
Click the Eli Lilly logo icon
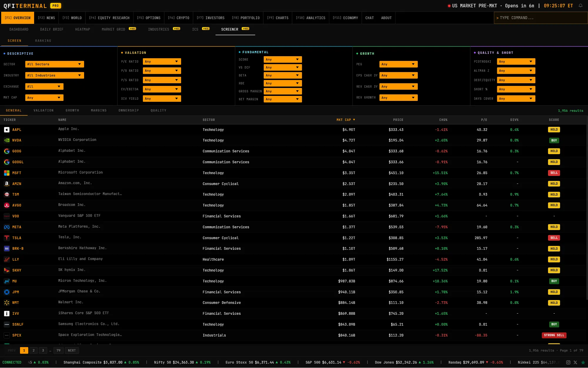[7, 259]
